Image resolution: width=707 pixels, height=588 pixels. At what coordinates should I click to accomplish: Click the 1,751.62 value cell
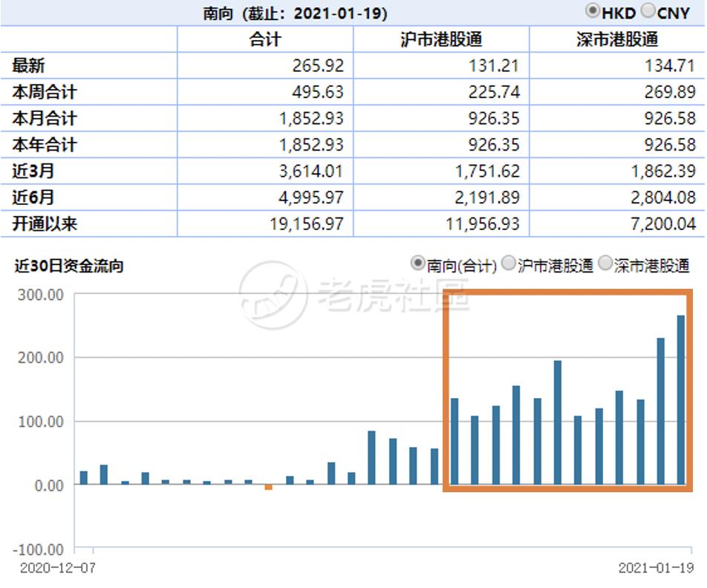click(x=487, y=171)
